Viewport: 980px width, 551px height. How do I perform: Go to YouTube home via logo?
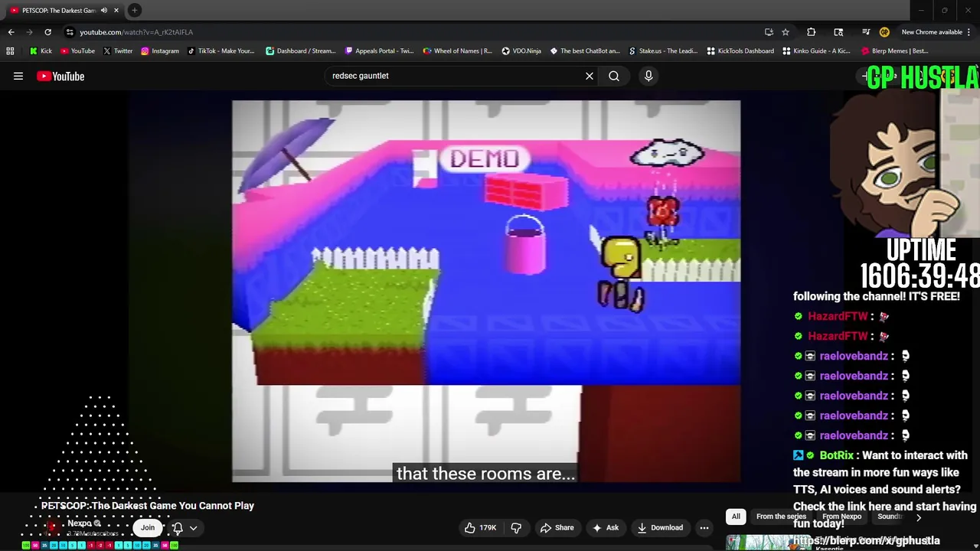pos(60,76)
